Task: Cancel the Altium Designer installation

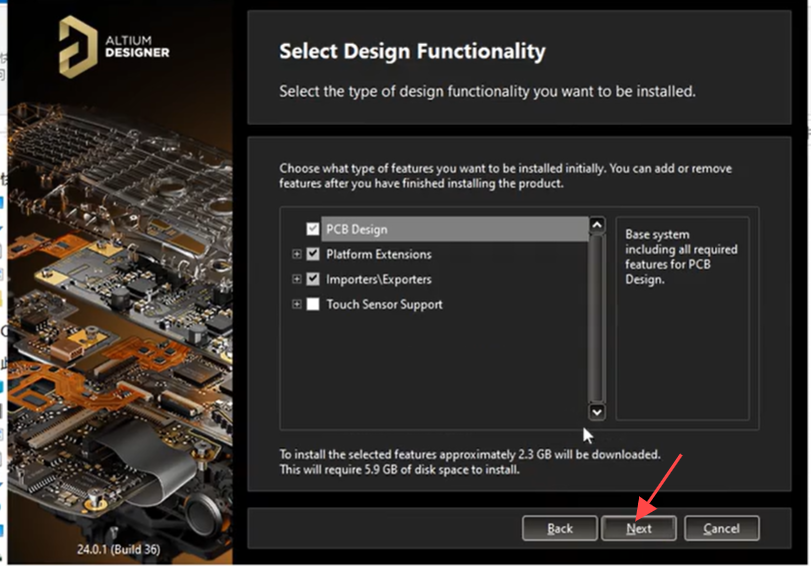Action: point(722,528)
